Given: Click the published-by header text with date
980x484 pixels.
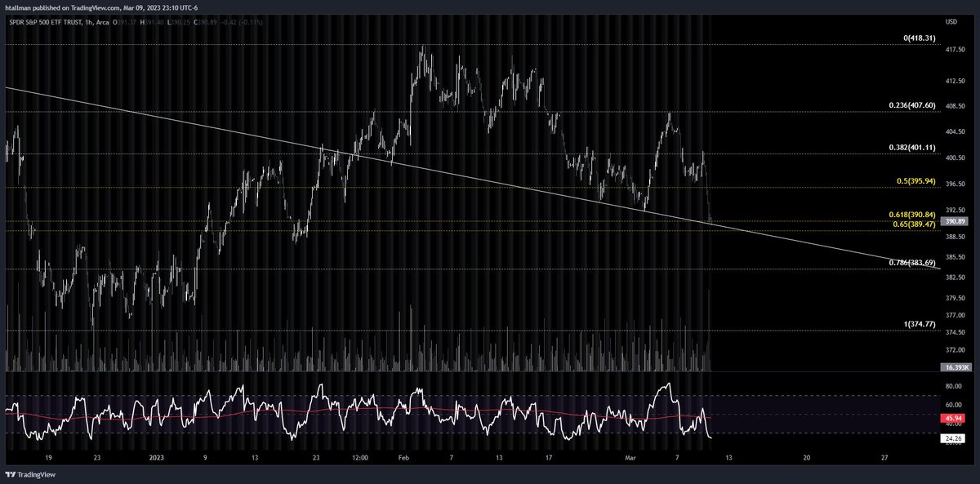Looking at the screenshot, I should tap(103, 7).
